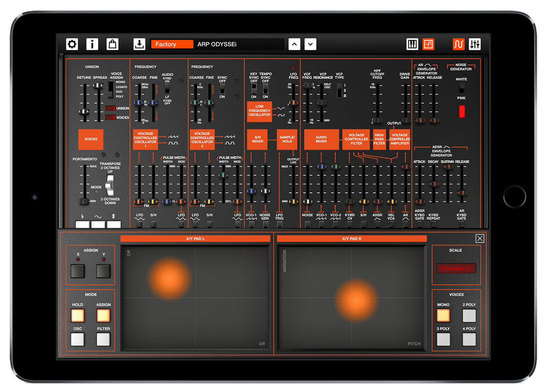546x392 pixels.
Task: Show the keyboard view
Action: click(x=413, y=44)
